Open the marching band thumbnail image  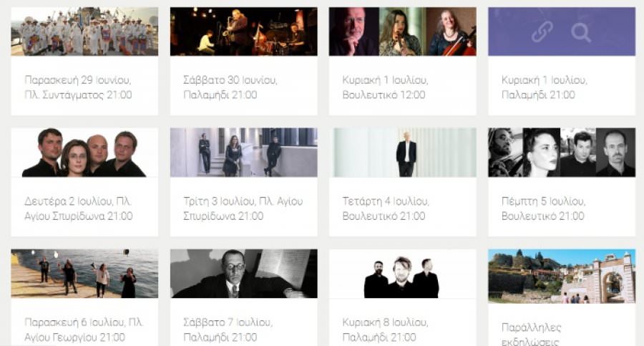(x=84, y=32)
